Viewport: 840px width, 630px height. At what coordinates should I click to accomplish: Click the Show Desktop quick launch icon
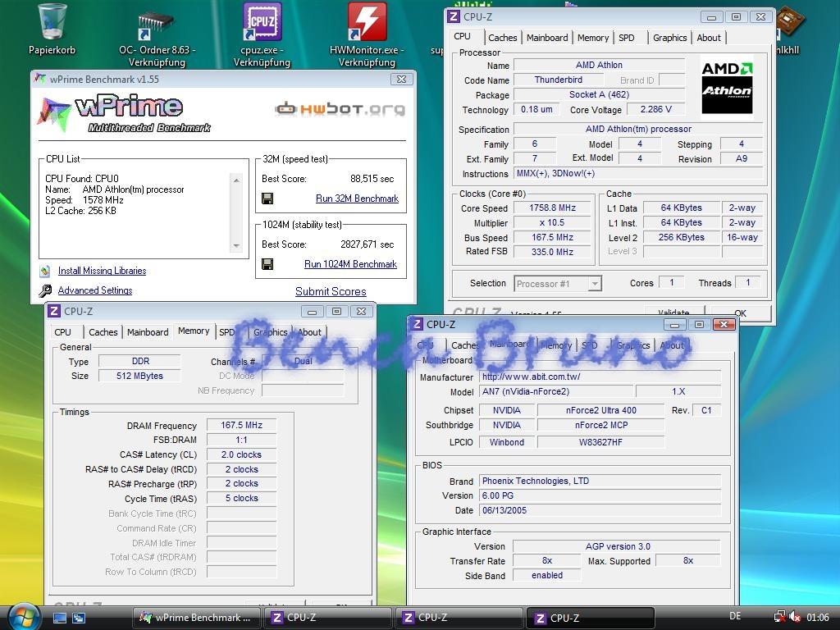pyautogui.click(x=59, y=619)
